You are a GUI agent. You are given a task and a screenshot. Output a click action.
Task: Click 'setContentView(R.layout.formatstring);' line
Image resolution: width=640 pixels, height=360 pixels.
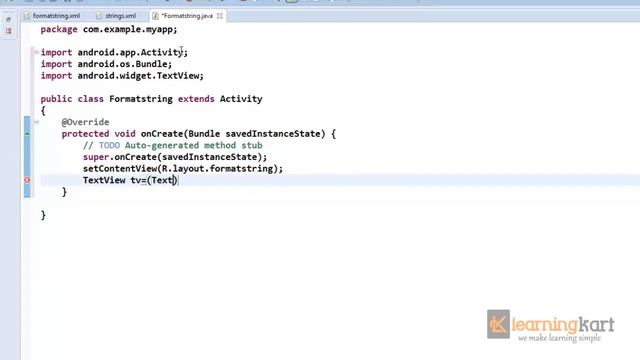tap(183, 169)
